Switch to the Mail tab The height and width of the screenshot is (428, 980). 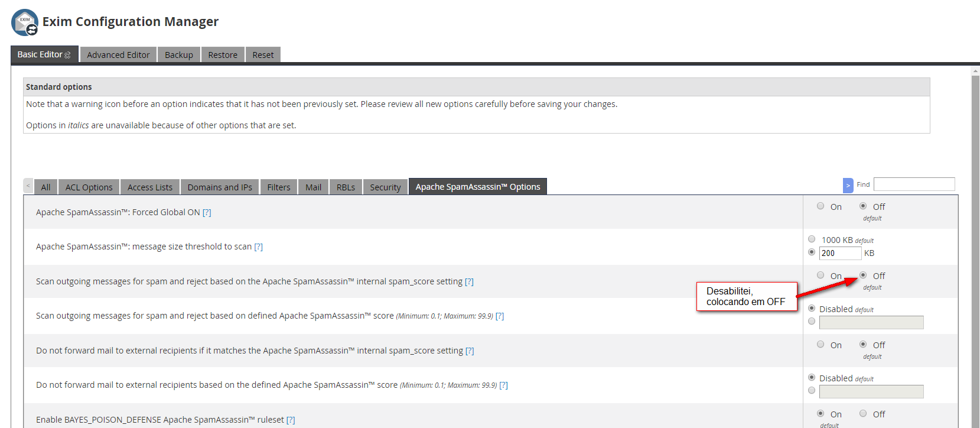coord(314,187)
